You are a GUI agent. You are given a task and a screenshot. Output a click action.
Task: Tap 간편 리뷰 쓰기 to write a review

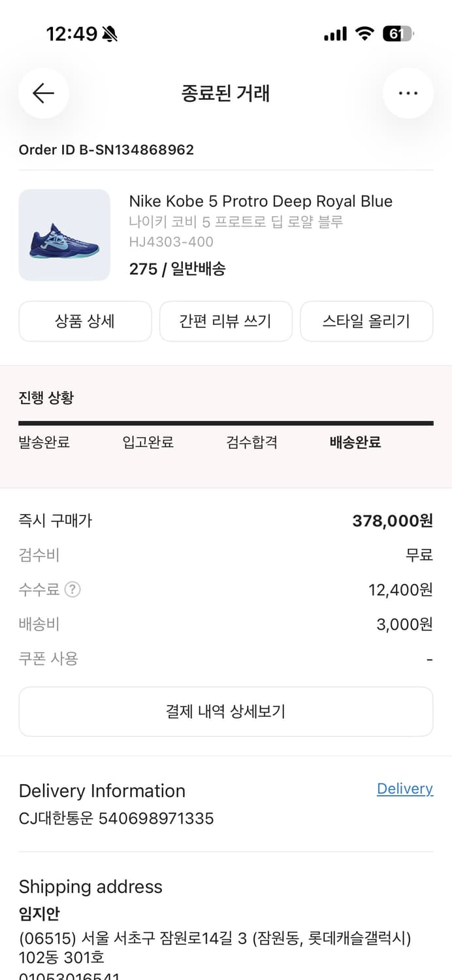coord(226,321)
